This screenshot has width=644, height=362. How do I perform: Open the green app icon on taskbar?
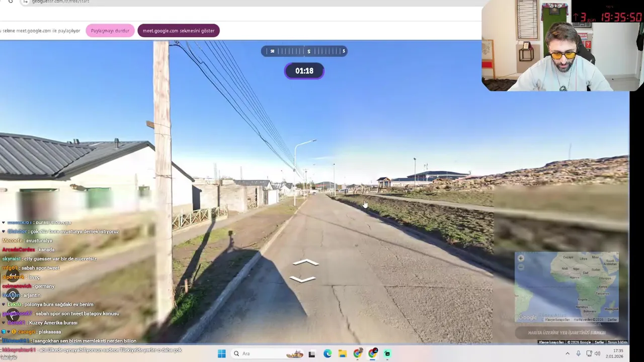(387, 353)
